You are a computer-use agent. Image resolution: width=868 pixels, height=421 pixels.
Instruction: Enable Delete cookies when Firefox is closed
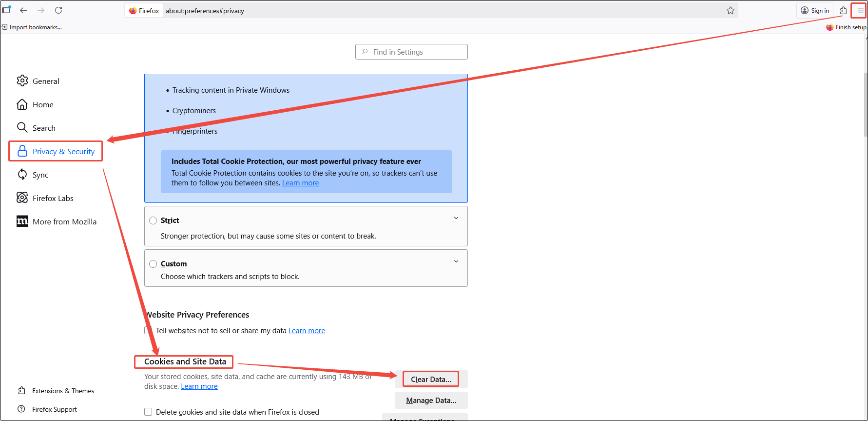point(148,412)
